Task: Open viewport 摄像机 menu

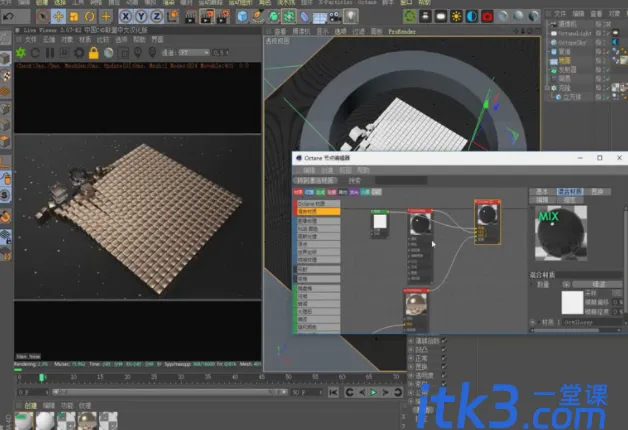Action: coord(301,31)
